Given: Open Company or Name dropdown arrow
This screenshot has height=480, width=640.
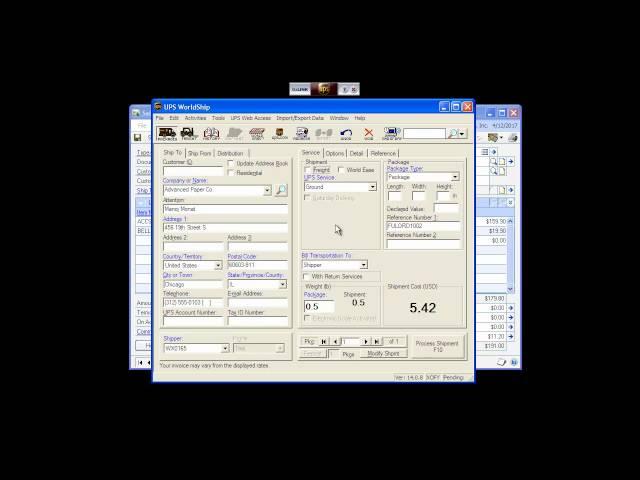Looking at the screenshot, I should coord(267,190).
